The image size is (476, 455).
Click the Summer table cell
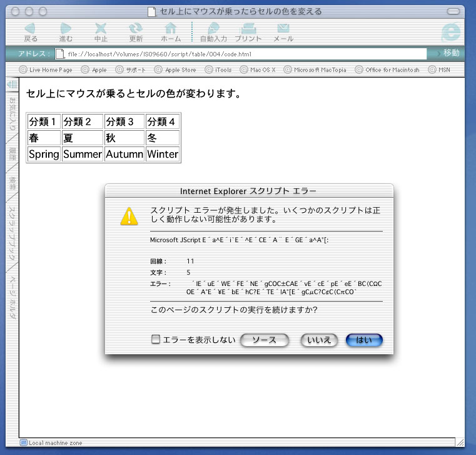(x=82, y=154)
